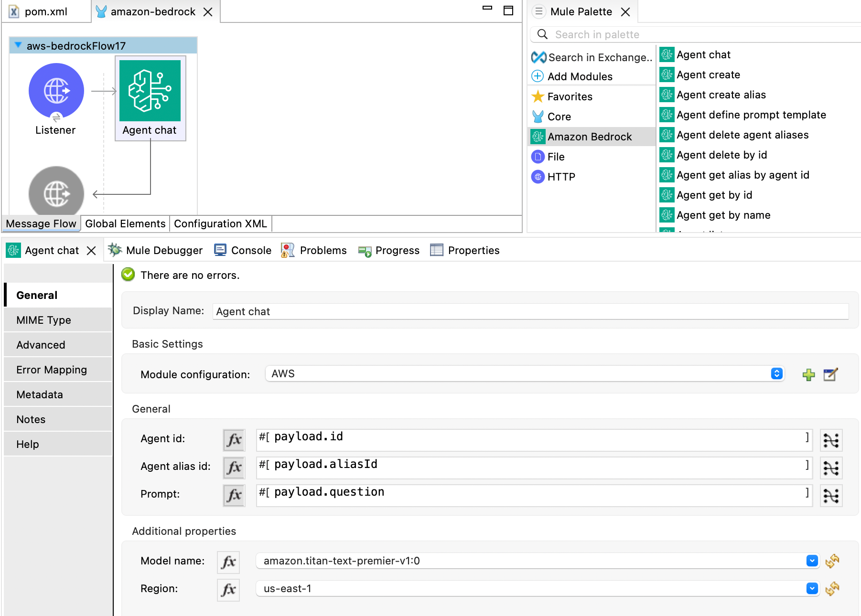Screen dimensions: 861x616
Task: Open the Module configuration AWS dropdown
Action: pos(525,374)
